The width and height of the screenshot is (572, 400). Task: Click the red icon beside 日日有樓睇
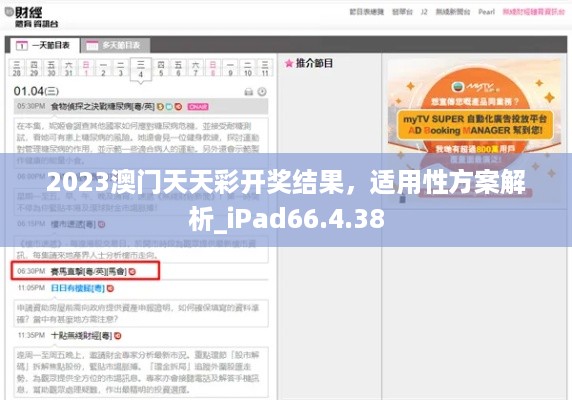click(110, 288)
